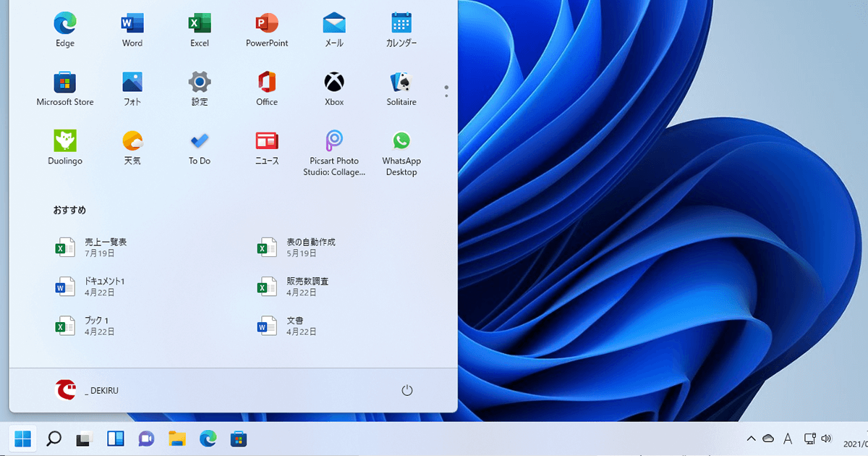
Task: Open WhatsApp Desktop
Action: pos(401,153)
